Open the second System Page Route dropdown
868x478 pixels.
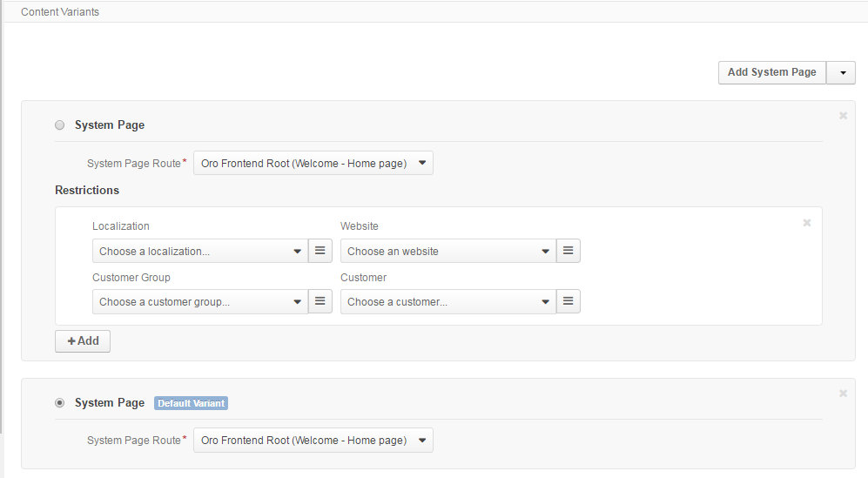click(x=313, y=441)
